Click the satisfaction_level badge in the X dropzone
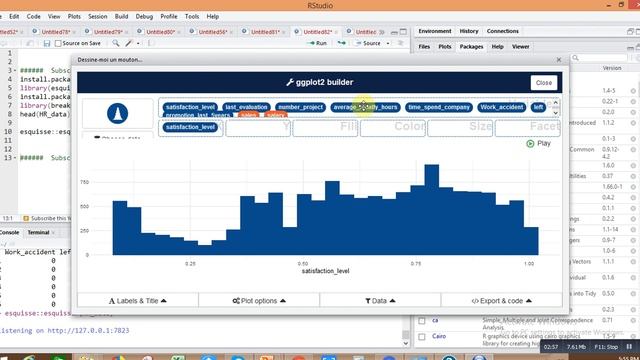This screenshot has width=640, height=360. (190, 127)
